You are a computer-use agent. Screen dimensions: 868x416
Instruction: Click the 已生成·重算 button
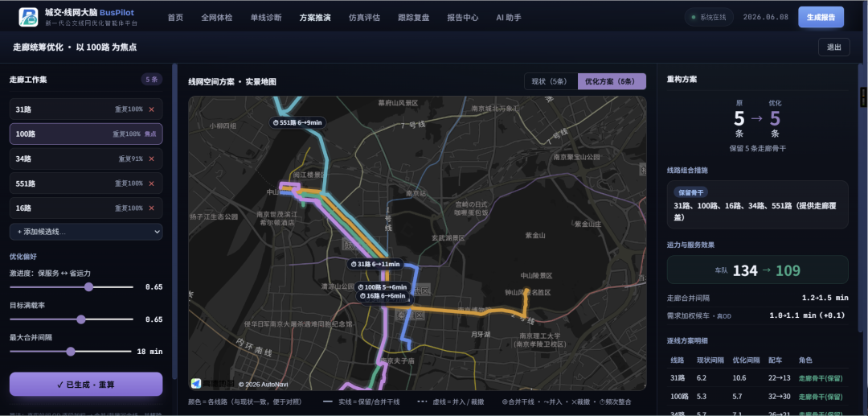(x=86, y=385)
